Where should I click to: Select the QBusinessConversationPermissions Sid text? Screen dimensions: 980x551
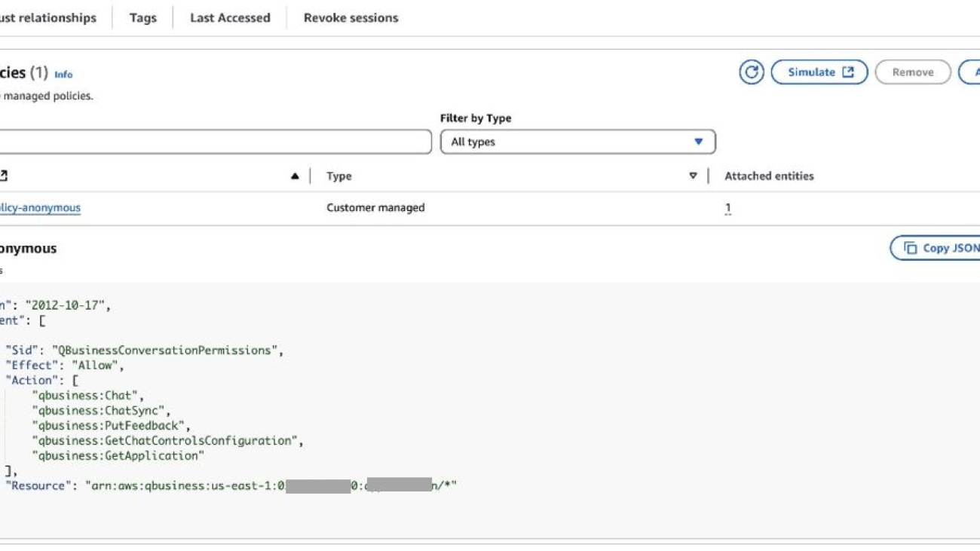(166, 350)
